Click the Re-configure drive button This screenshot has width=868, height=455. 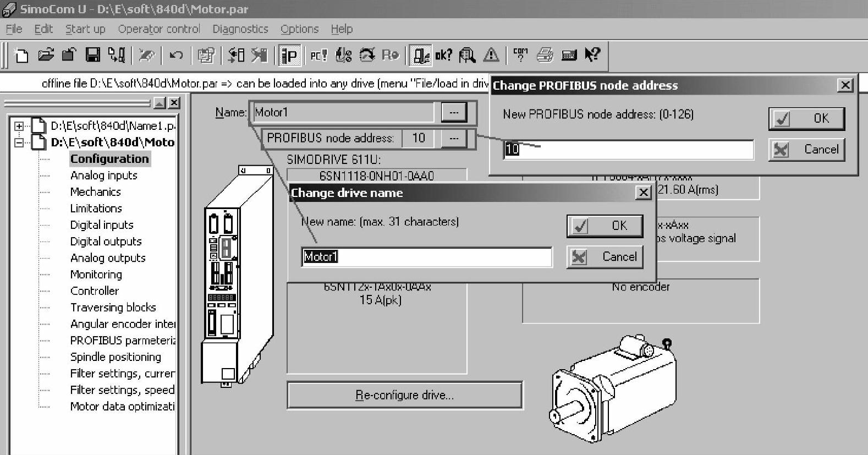pyautogui.click(x=404, y=395)
